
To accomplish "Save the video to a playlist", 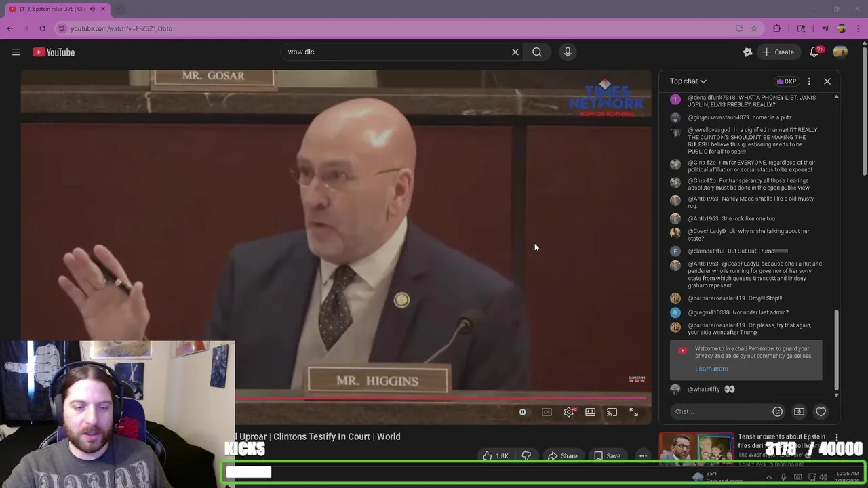I will 608,455.
